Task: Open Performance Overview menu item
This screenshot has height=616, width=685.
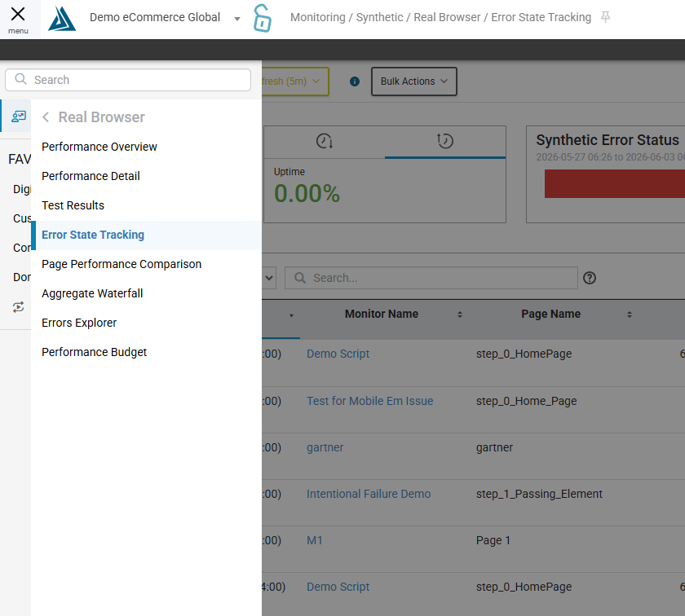Action: 99,147
